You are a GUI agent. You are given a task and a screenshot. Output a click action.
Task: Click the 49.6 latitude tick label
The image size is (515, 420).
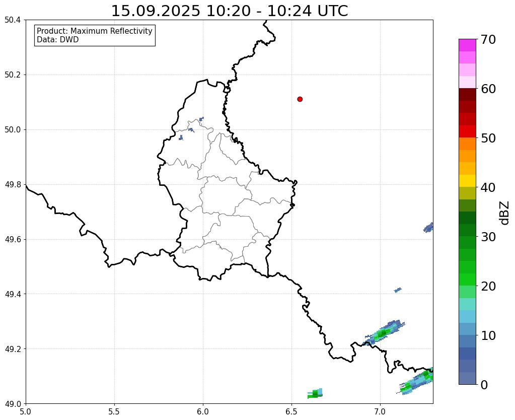point(13,240)
